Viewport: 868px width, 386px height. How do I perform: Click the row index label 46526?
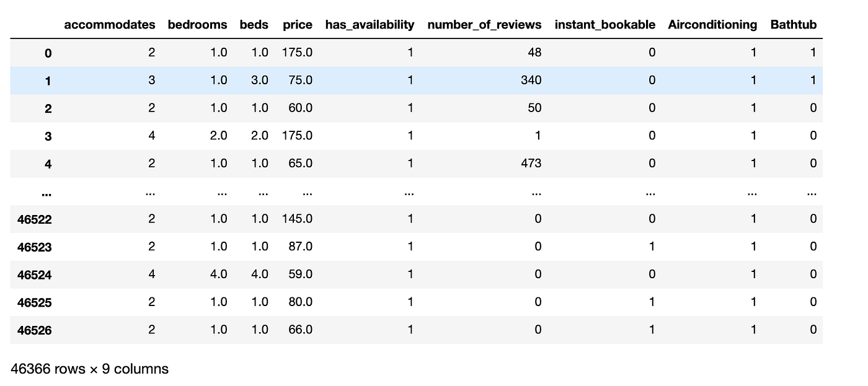click(x=35, y=330)
